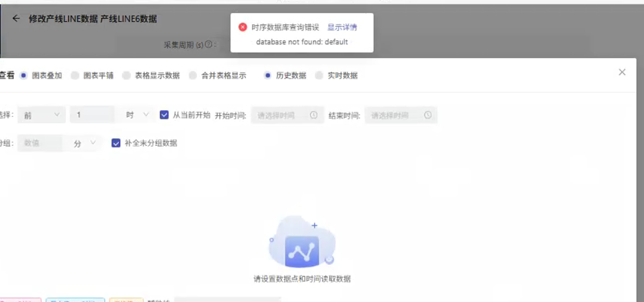Choose 合并表格显示 display mode
This screenshot has height=302, width=644.
click(193, 75)
